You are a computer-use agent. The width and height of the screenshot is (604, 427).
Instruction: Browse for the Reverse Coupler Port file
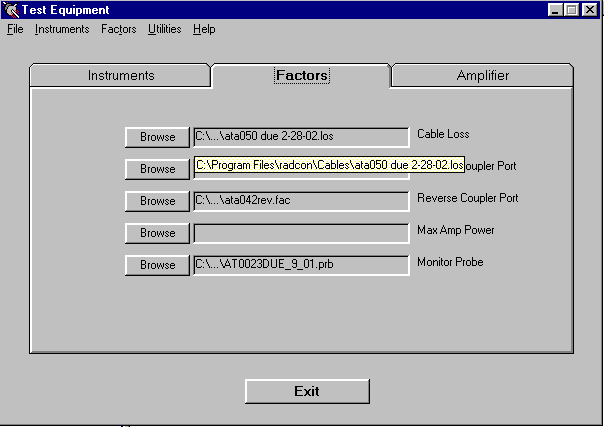[x=157, y=201]
